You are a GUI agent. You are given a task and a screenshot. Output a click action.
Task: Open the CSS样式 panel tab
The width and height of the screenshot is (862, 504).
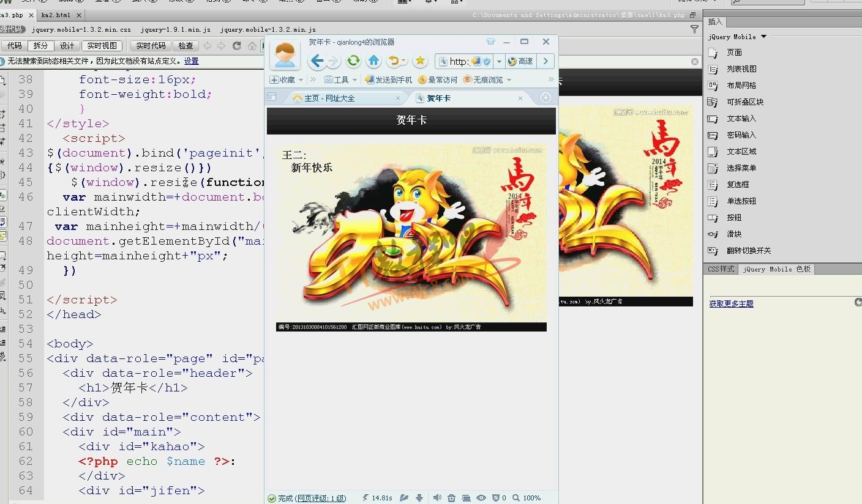tap(721, 269)
